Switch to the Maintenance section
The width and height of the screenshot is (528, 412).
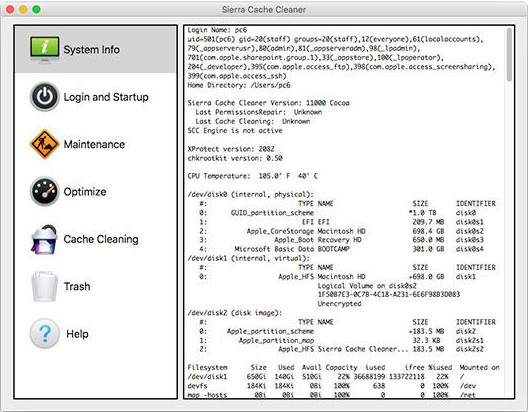(x=94, y=144)
